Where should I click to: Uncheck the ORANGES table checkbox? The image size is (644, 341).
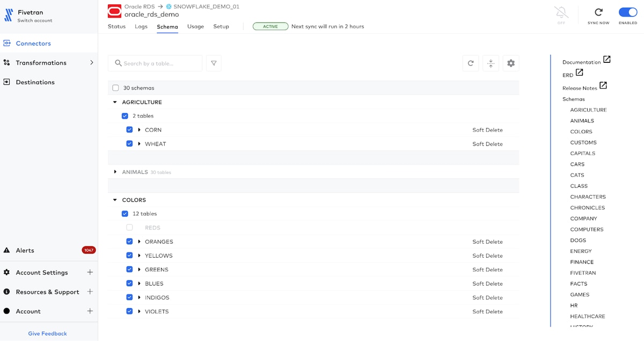click(129, 242)
